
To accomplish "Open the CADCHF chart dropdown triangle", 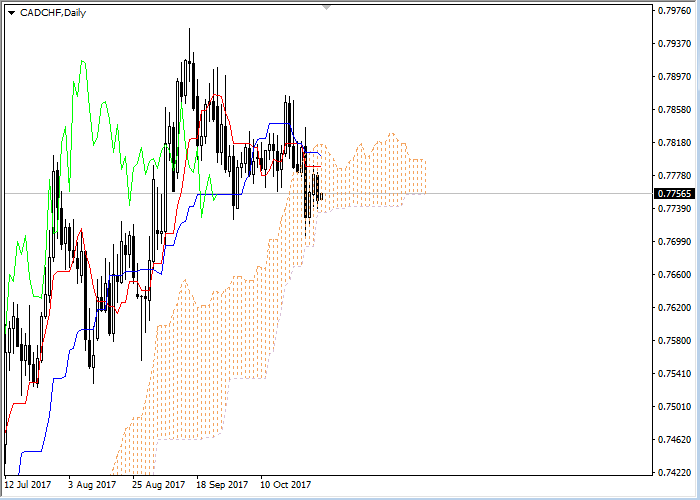I will pyautogui.click(x=12, y=13).
